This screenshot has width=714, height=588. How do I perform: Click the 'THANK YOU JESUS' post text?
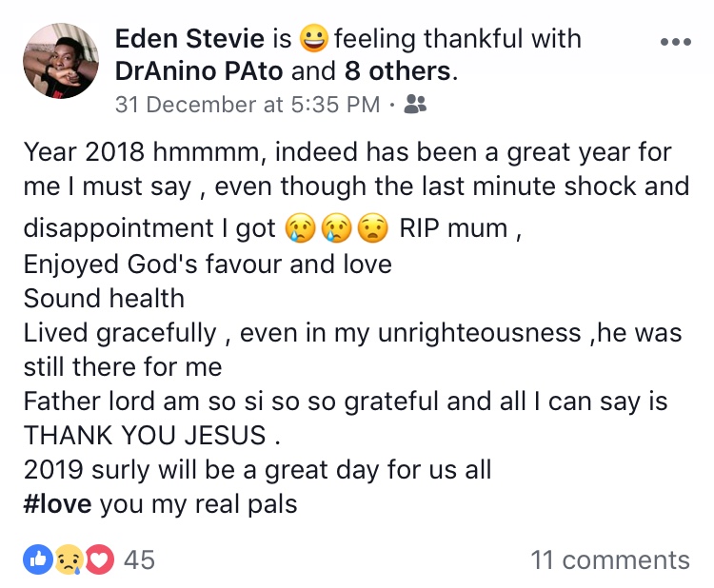(144, 435)
